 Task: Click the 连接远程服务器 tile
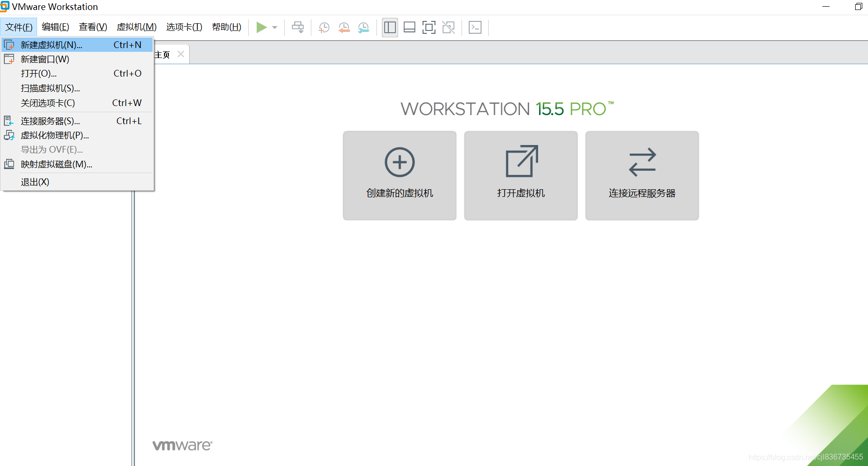pos(642,175)
